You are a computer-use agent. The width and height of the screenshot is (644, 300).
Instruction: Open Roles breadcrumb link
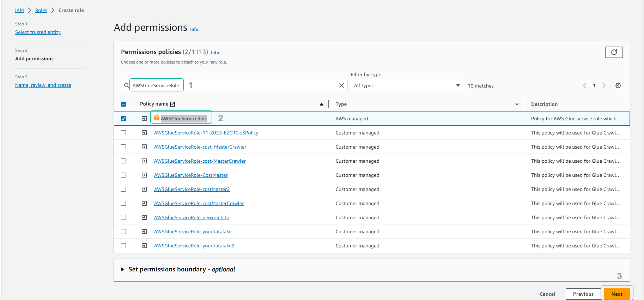point(41,10)
